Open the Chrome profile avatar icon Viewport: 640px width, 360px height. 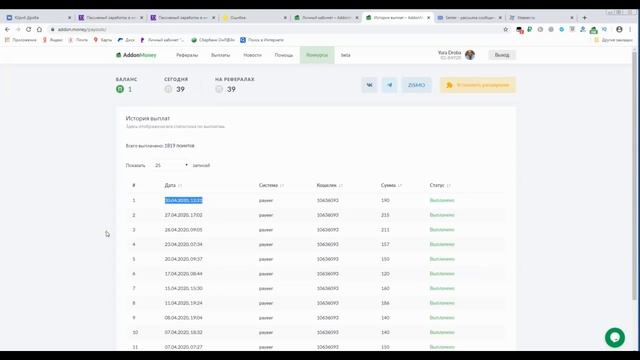click(619, 29)
